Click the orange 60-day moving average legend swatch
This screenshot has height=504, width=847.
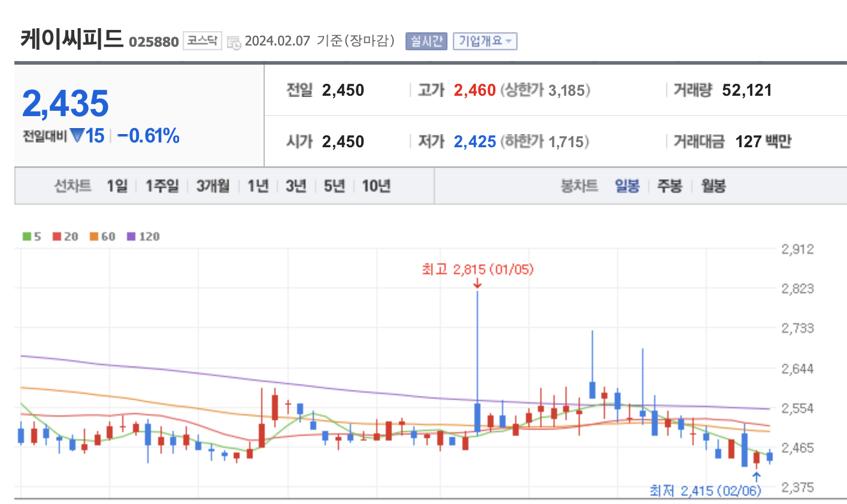[x=94, y=236]
